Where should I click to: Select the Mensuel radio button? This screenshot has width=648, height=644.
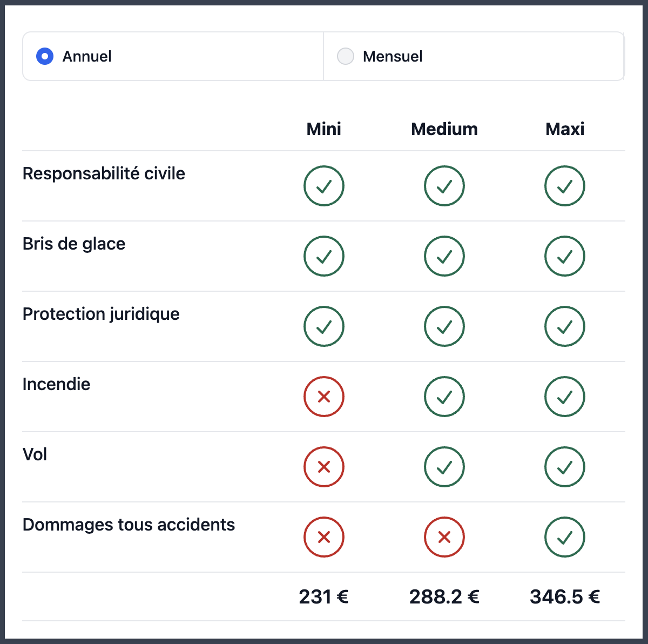[x=346, y=56]
